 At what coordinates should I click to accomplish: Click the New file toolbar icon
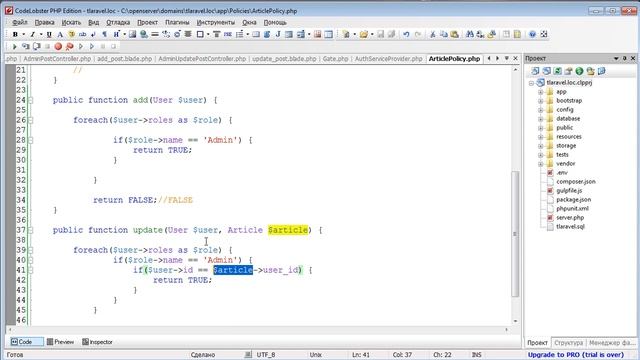tap(346, 35)
